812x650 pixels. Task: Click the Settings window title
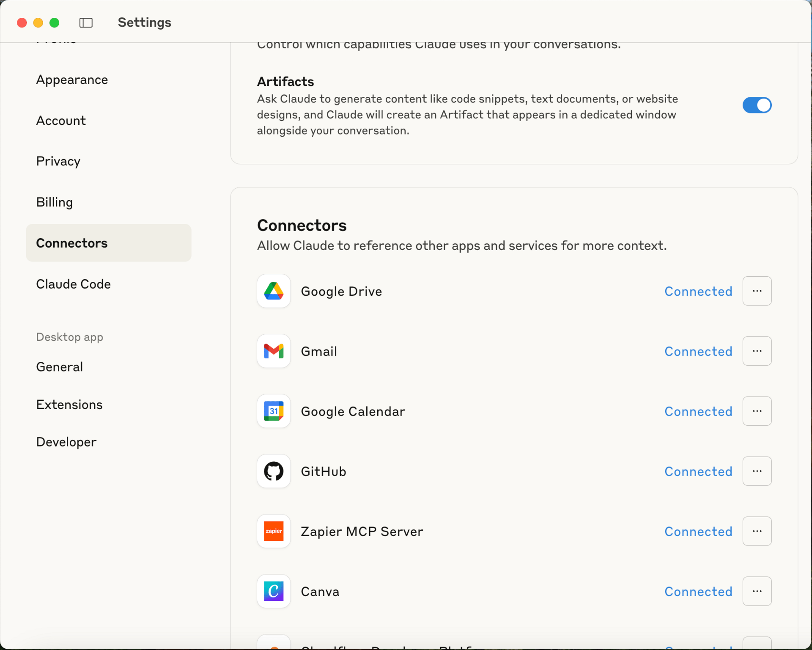click(x=144, y=22)
